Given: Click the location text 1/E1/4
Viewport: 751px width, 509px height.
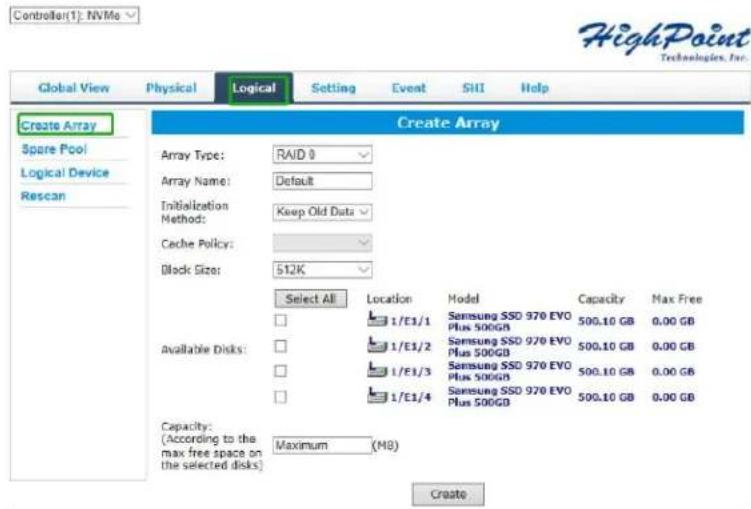Looking at the screenshot, I should [410, 397].
